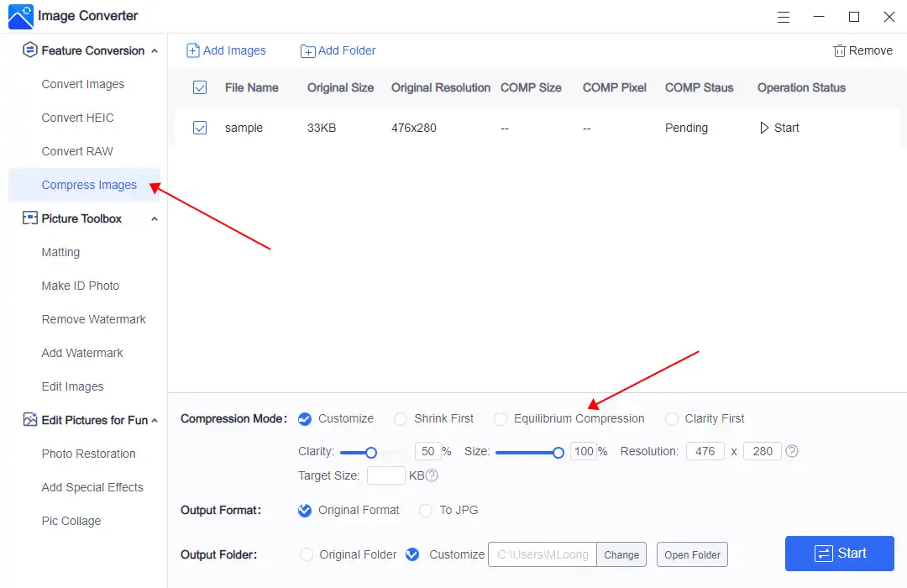Uncheck the sample file checkbox
The image size is (907, 588).
coord(200,128)
